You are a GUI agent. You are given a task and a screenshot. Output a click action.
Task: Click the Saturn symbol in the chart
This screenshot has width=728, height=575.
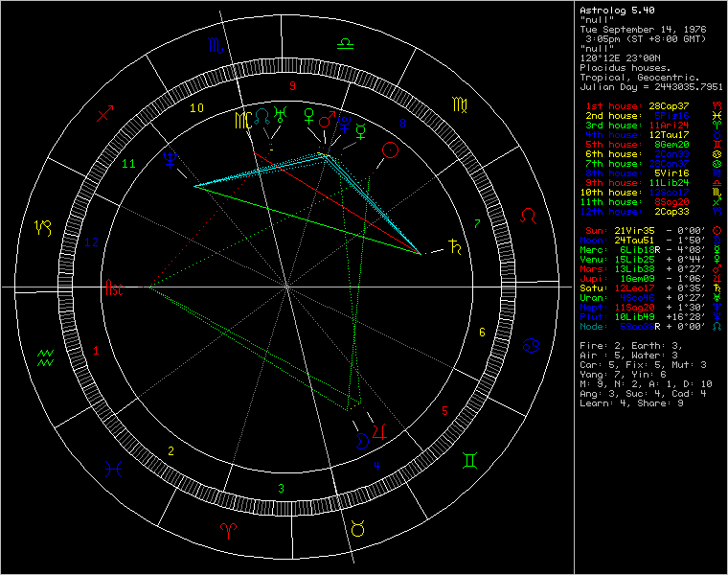coord(455,246)
